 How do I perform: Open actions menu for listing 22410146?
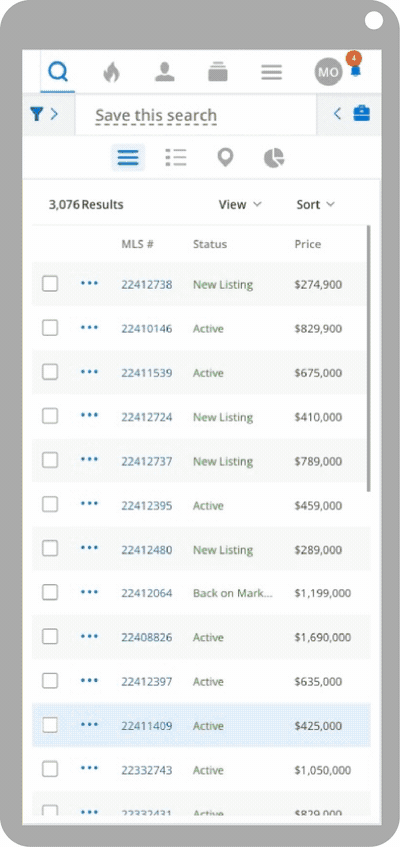tap(89, 327)
